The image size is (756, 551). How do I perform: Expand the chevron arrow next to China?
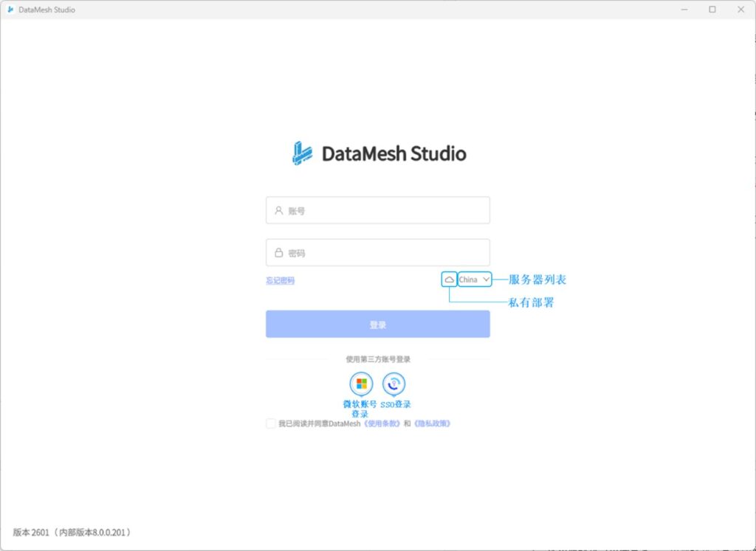[486, 280]
